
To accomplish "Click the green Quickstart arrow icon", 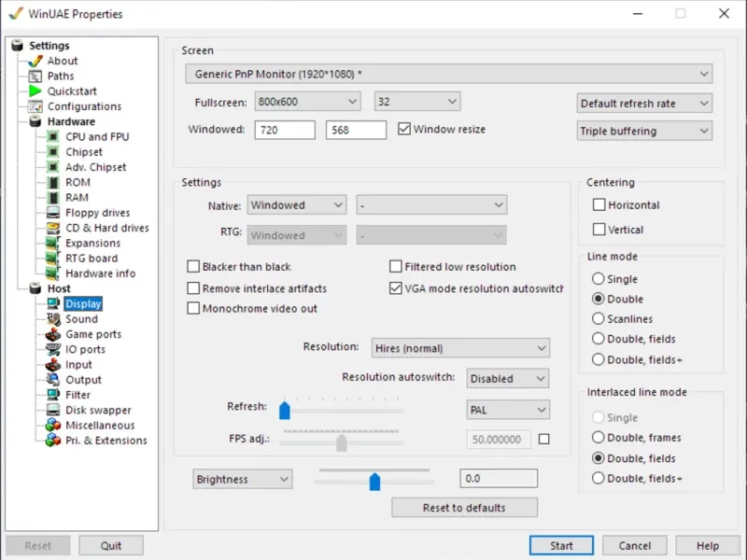I will tap(35, 91).
